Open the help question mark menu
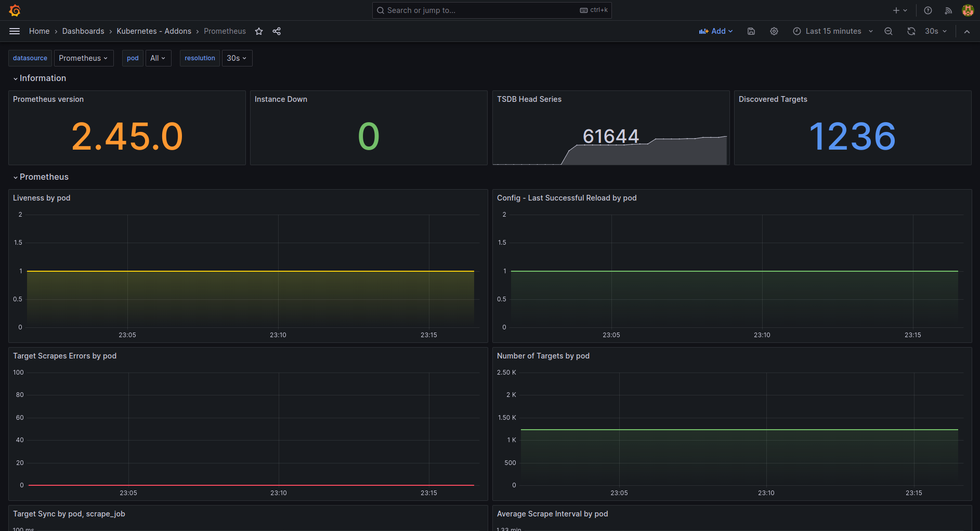Screen dimensions: 980x531 coord(928,10)
